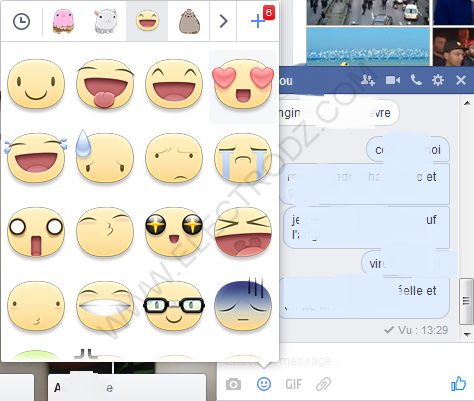Image resolution: width=474 pixels, height=401 pixels.
Task: Attach a file with paperclip icon
Action: pos(323,384)
